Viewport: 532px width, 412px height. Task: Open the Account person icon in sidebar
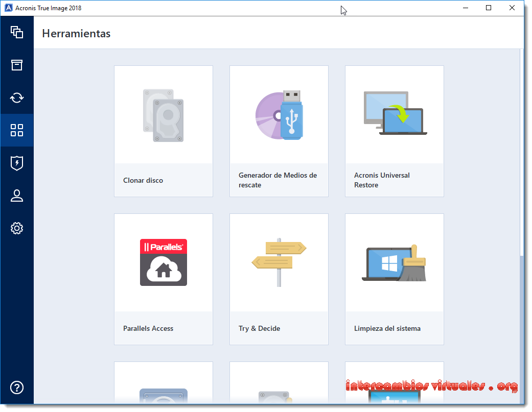pos(17,196)
